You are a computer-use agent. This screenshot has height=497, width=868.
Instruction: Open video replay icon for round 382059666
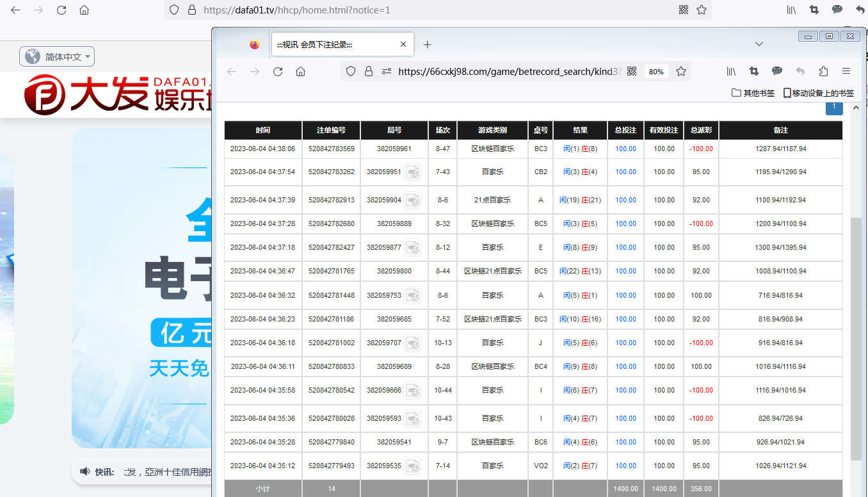tap(413, 391)
